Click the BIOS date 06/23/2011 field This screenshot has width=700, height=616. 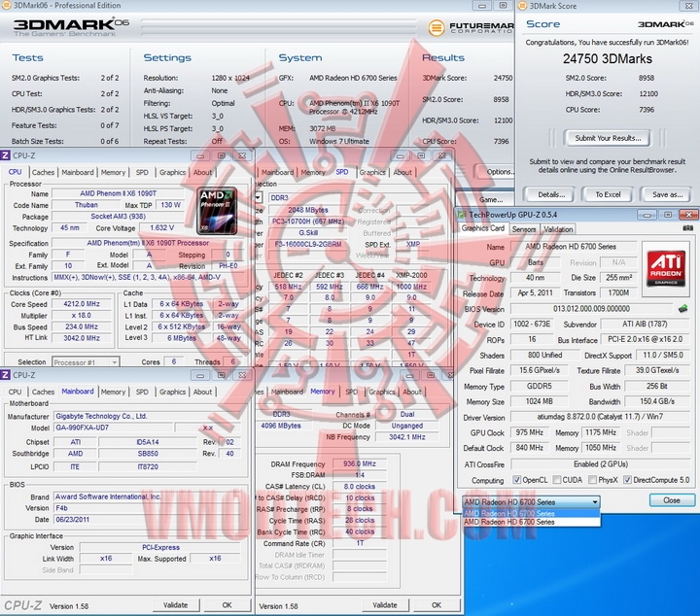click(x=149, y=519)
